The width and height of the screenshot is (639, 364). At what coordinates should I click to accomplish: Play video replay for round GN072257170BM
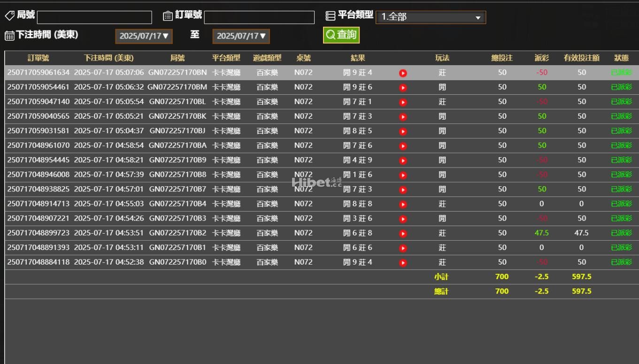[403, 88]
